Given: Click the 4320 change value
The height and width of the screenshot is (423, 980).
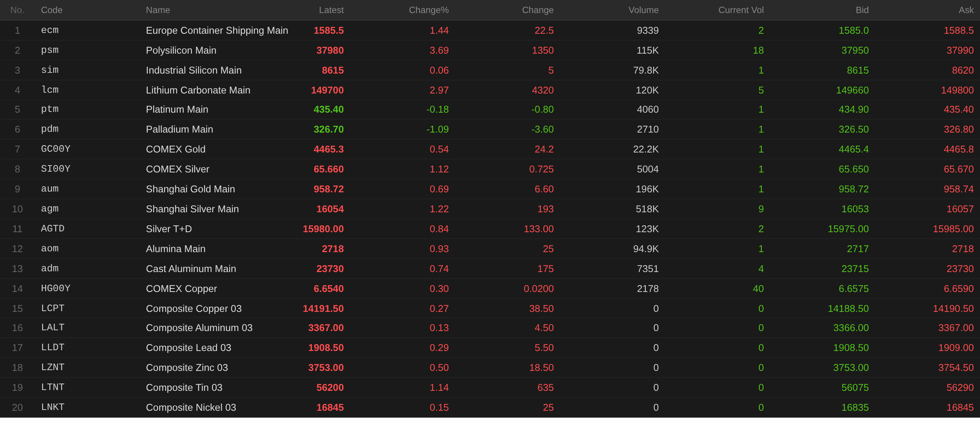Looking at the screenshot, I should [x=543, y=90].
